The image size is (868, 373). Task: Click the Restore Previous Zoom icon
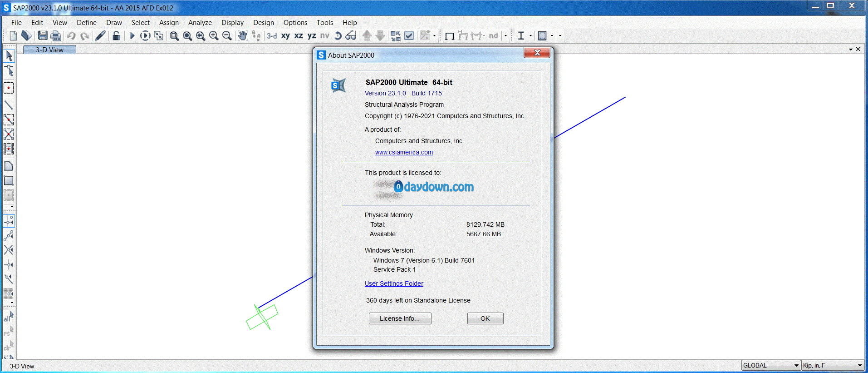pyautogui.click(x=200, y=35)
